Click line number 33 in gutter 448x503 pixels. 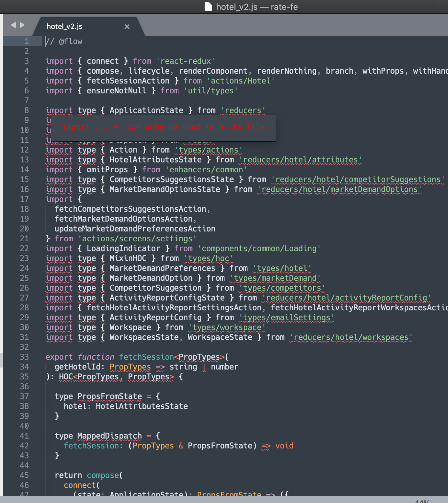click(24, 357)
